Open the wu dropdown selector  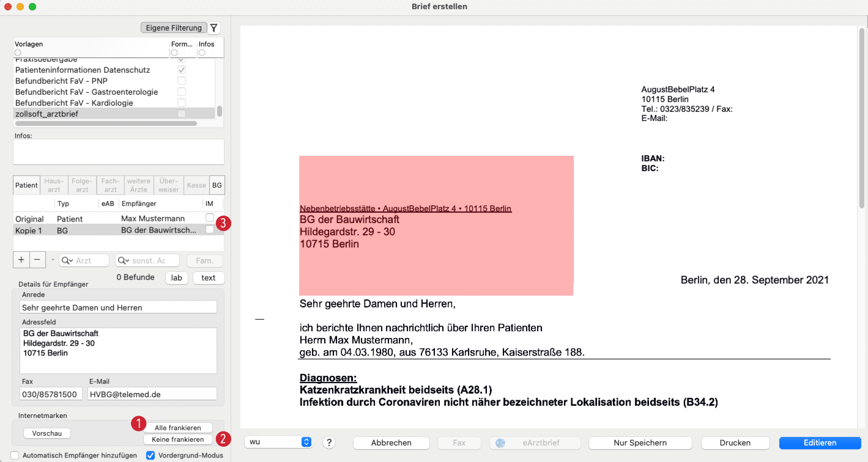[x=278, y=442]
